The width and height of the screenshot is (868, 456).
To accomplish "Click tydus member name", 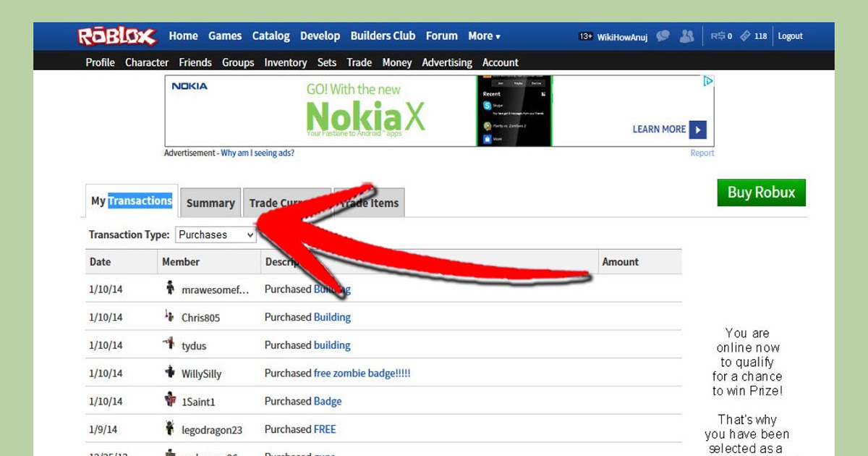I will click(194, 346).
